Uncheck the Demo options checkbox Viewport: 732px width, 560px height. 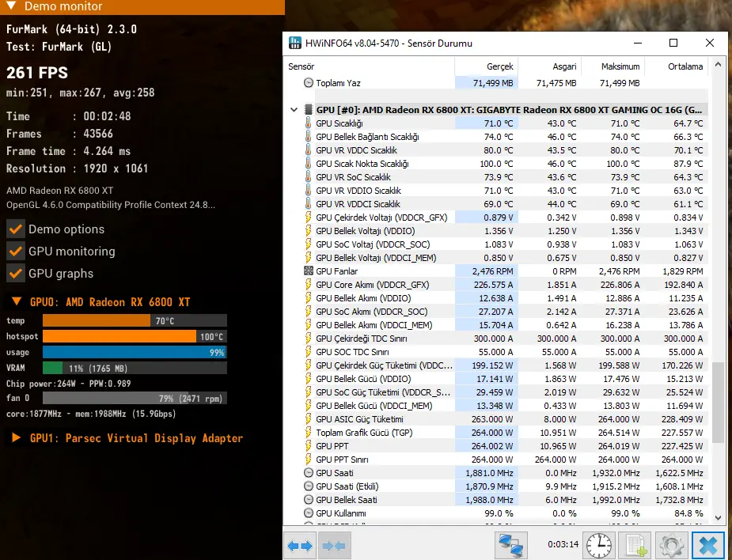16,229
